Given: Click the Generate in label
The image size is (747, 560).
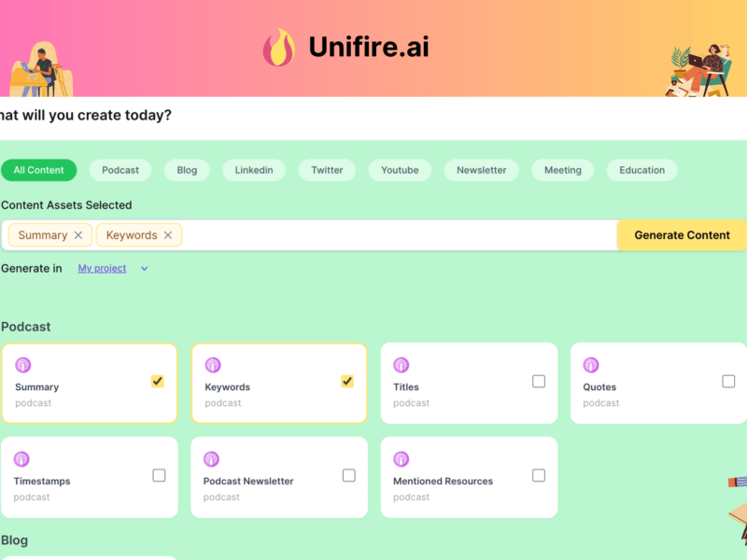Looking at the screenshot, I should tap(32, 269).
